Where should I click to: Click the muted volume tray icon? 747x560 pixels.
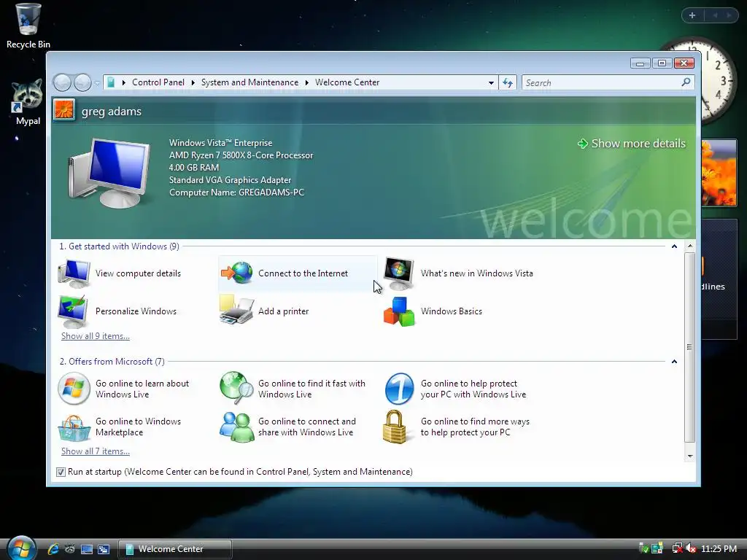pos(692,548)
